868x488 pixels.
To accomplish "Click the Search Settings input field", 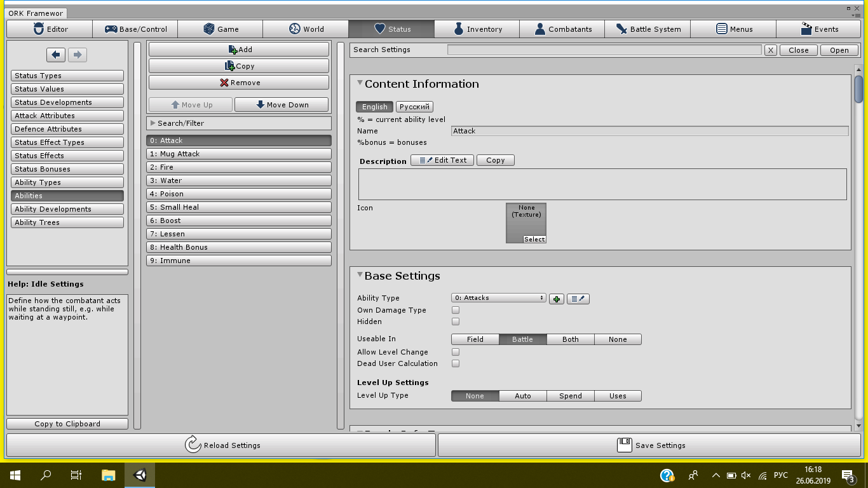I will click(604, 50).
